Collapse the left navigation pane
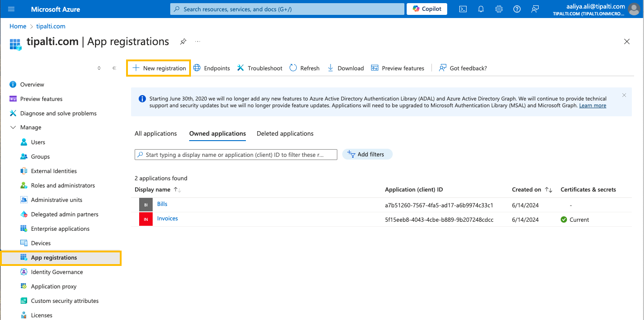The width and height of the screenshot is (644, 320). pos(114,68)
